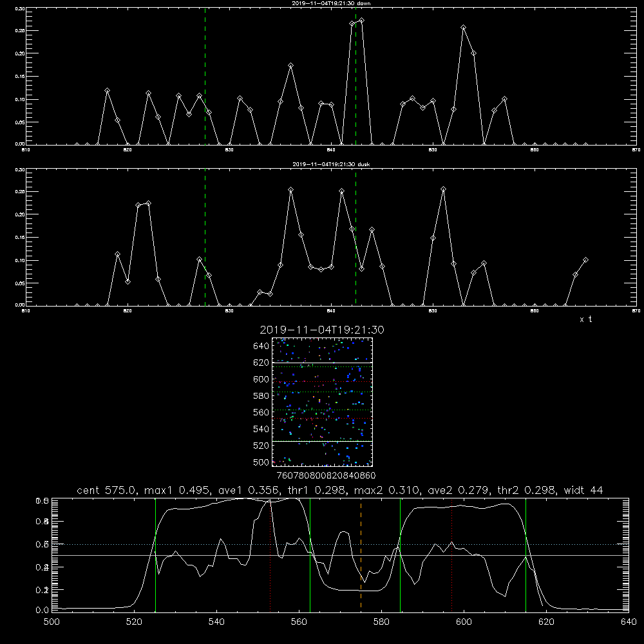Click x-axis label 600 of bottom profile plot
644x644 pixels.
coord(464,622)
